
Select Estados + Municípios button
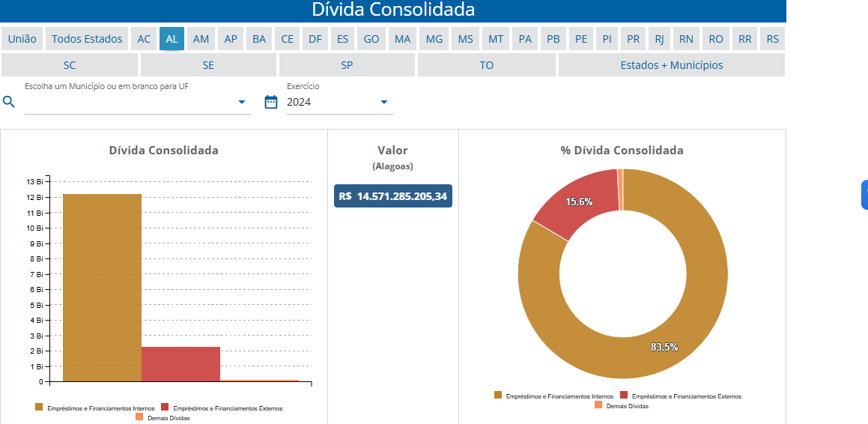[x=671, y=65]
